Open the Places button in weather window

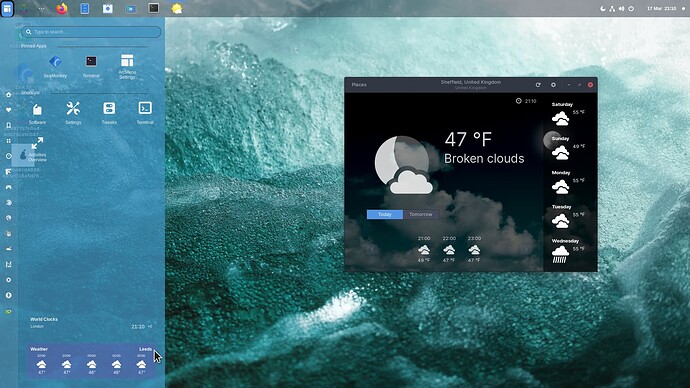359,84
